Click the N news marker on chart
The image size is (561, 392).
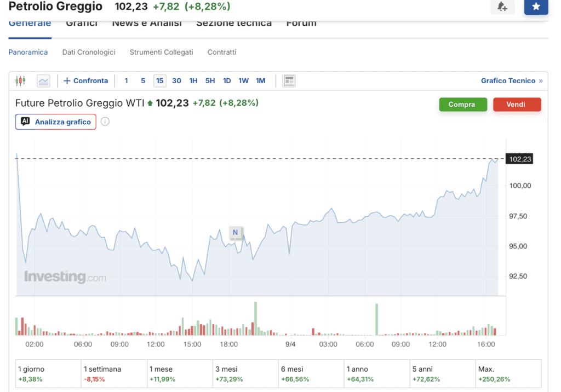pyautogui.click(x=236, y=232)
